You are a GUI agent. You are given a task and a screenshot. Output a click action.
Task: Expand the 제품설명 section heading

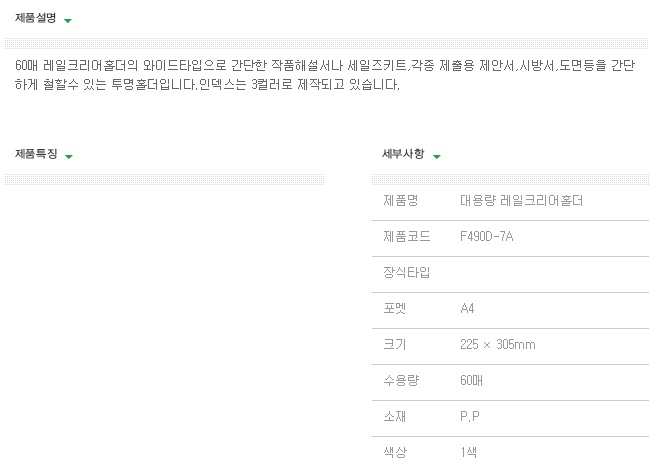pos(36,18)
